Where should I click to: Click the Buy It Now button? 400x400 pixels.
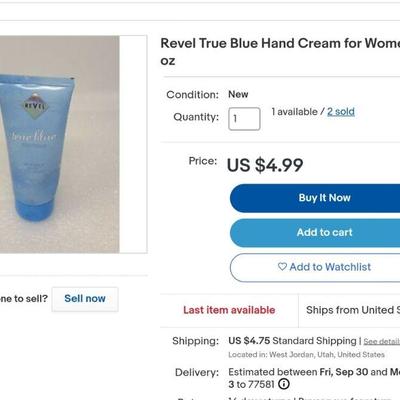pos(315,198)
